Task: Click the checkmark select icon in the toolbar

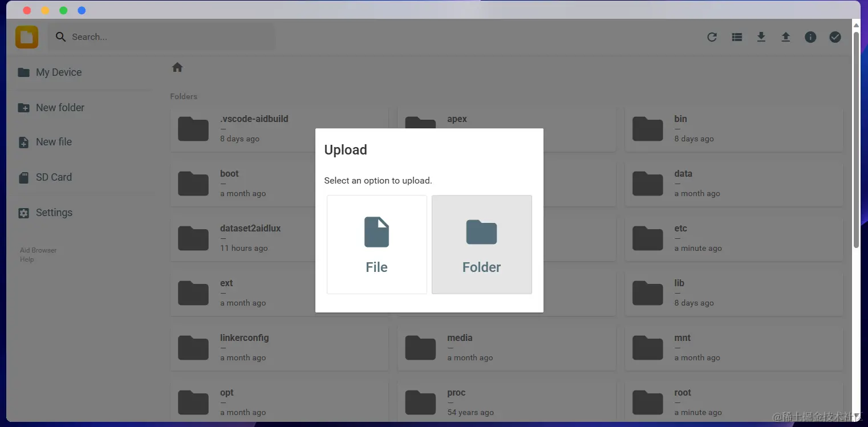Action: 835,37
